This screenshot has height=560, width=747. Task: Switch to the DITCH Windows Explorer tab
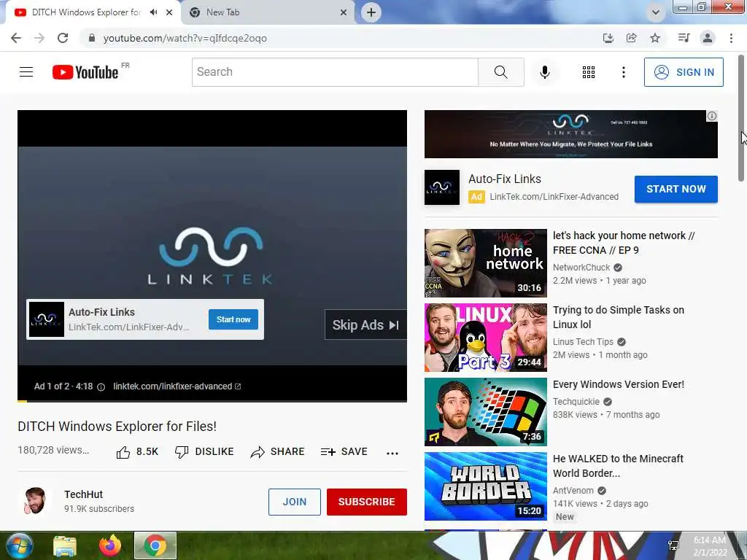click(x=86, y=12)
